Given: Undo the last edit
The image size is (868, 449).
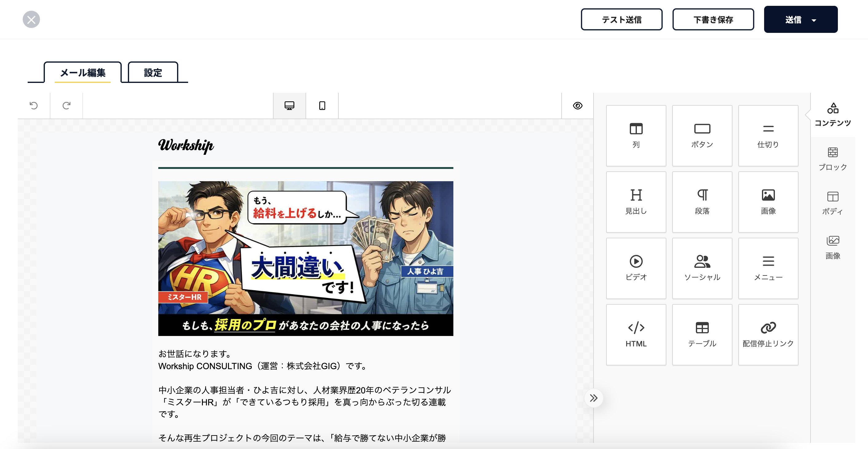Looking at the screenshot, I should coord(34,106).
